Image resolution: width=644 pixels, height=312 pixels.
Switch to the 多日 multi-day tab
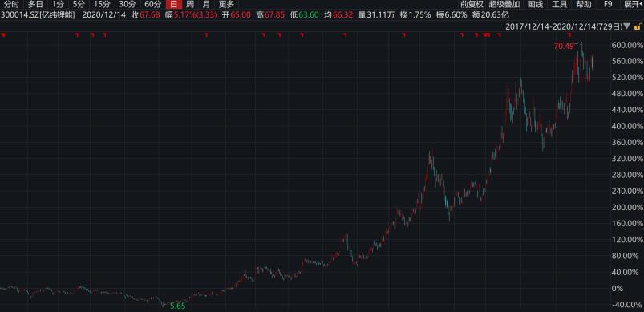coord(35,5)
